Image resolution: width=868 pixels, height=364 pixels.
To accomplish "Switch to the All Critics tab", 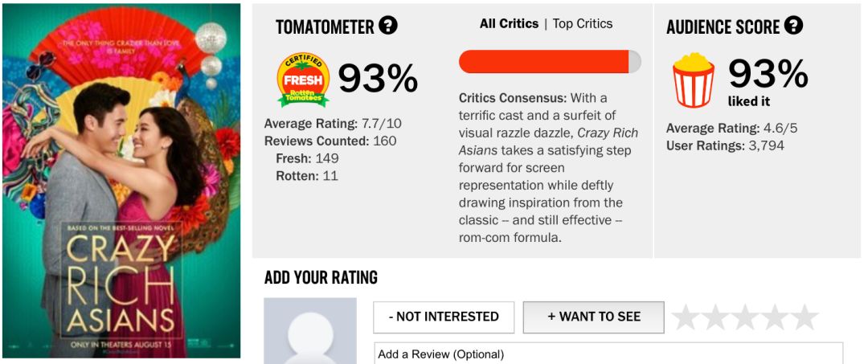I will point(510,24).
